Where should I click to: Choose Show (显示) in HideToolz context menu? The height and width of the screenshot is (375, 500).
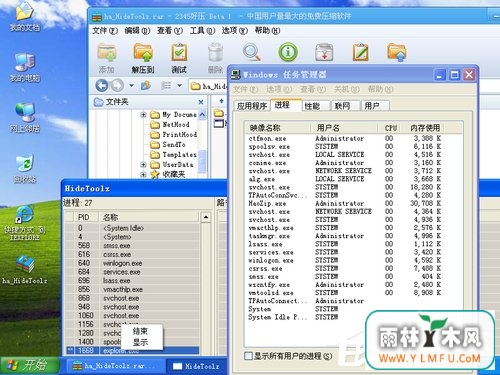click(x=140, y=342)
